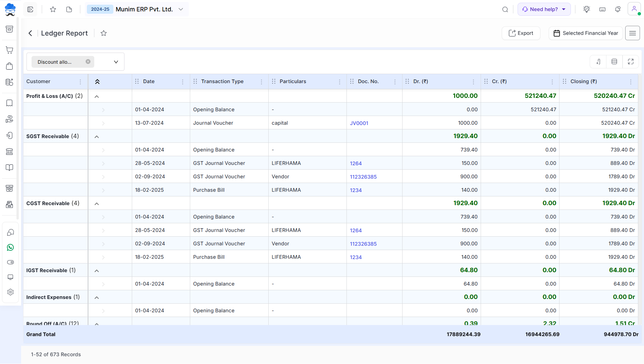The width and height of the screenshot is (644, 364).
Task: Open CGST document link 1264
Action: point(356,231)
